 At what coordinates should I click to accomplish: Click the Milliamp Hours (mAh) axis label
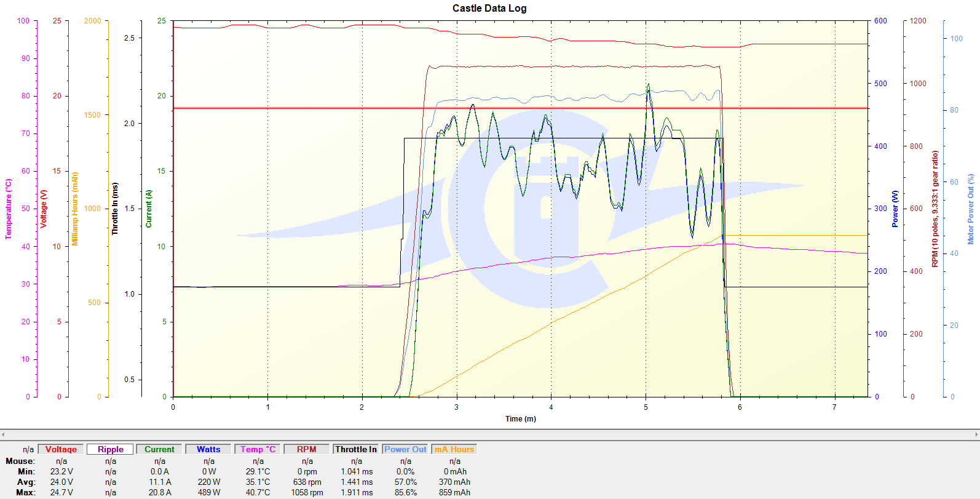pos(75,209)
